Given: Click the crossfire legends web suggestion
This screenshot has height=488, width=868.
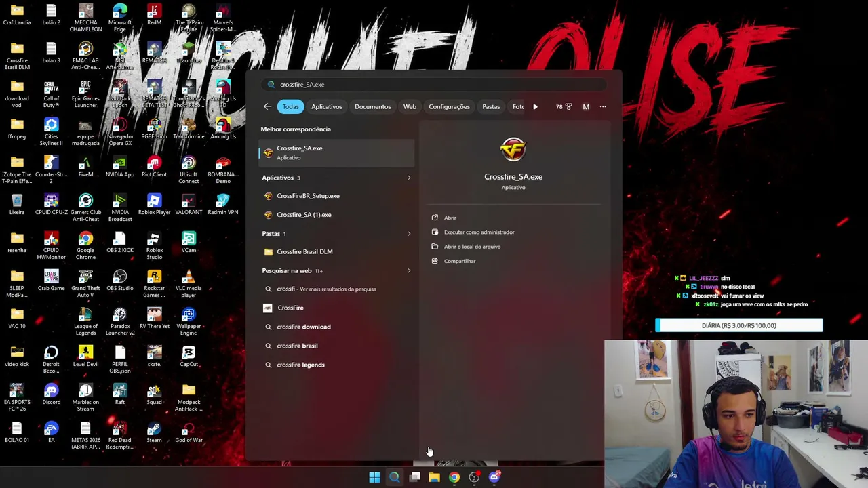Looking at the screenshot, I should pos(336,365).
